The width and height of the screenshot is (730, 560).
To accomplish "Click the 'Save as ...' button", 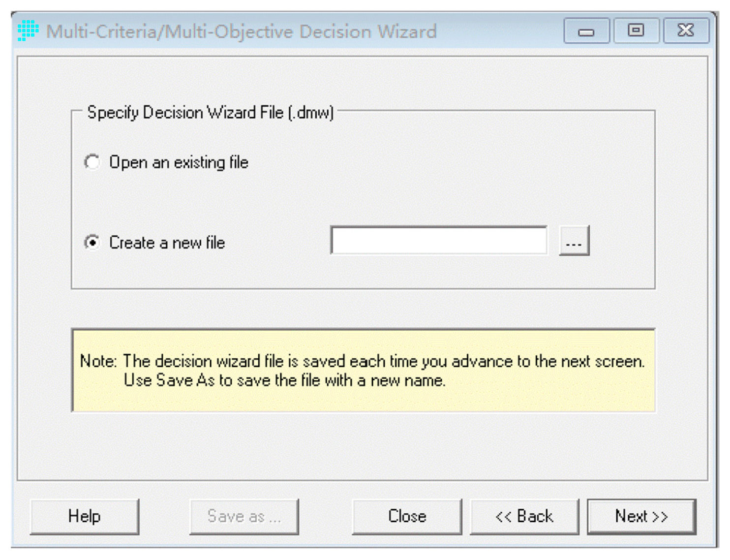I will [x=244, y=516].
